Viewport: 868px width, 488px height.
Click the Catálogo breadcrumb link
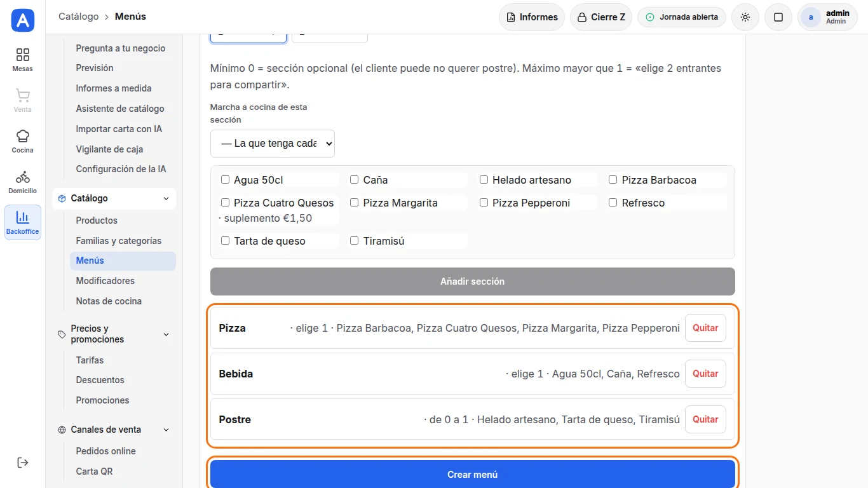[79, 17]
